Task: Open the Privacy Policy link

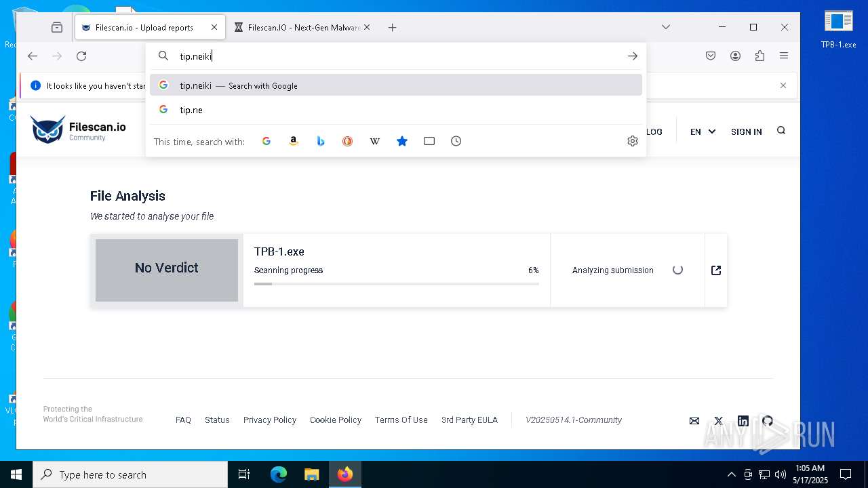Action: click(270, 420)
